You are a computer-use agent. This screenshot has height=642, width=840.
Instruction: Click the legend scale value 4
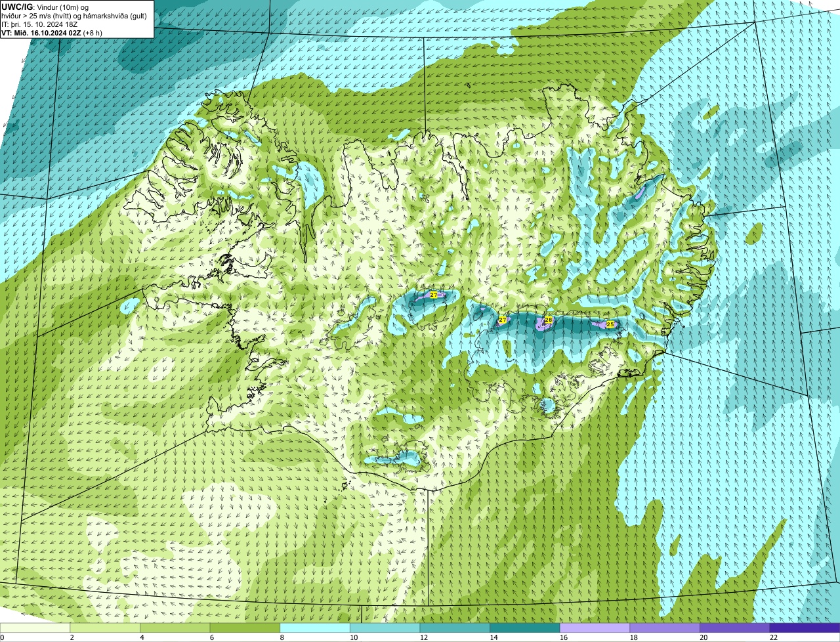142,637
